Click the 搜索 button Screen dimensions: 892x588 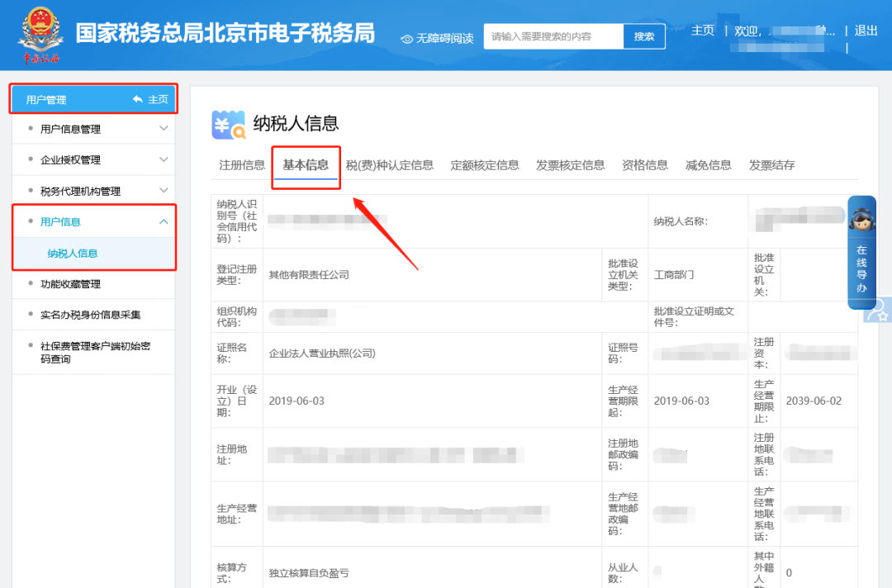[644, 36]
